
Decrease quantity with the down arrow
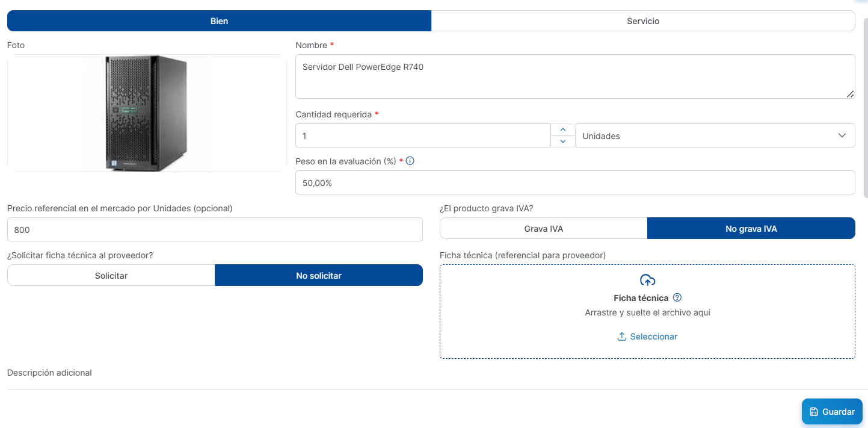(x=563, y=141)
